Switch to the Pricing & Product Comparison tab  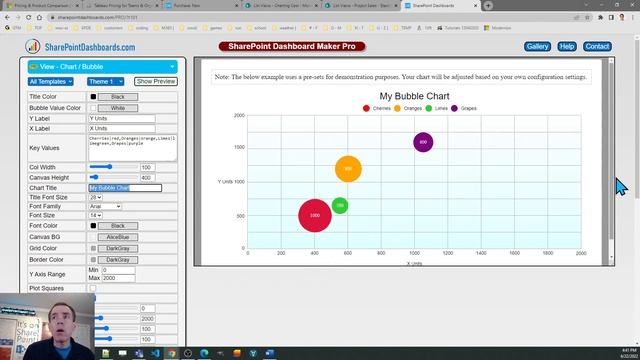pyautogui.click(x=43, y=6)
